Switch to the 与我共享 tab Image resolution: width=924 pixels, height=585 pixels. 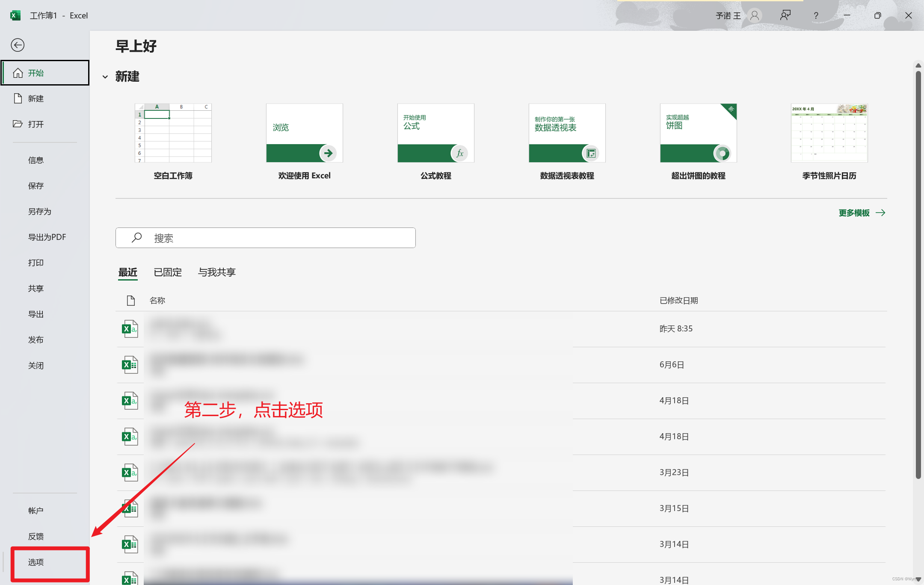[217, 272]
